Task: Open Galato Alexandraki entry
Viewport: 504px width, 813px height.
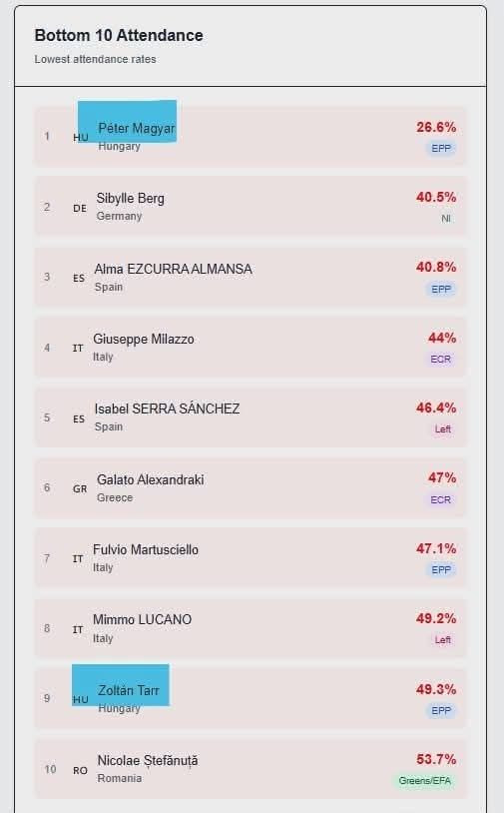Action: coord(151,480)
